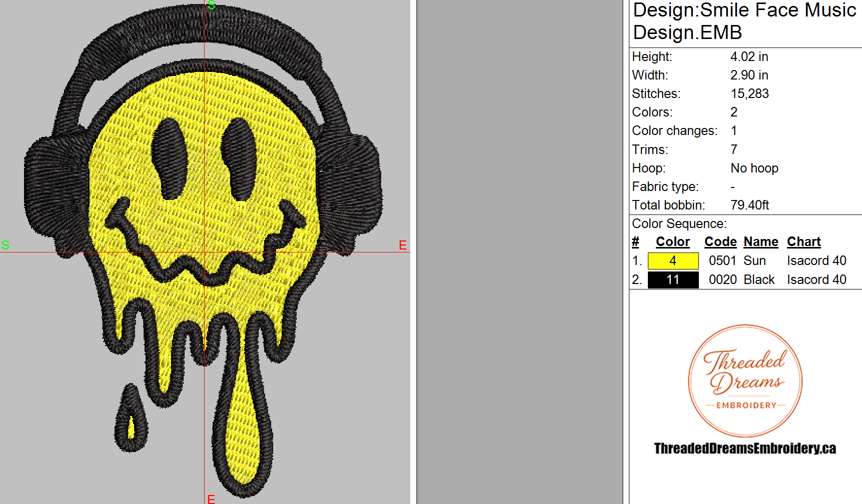Click the Chart column header
Screen dimensions: 862x504
click(804, 242)
